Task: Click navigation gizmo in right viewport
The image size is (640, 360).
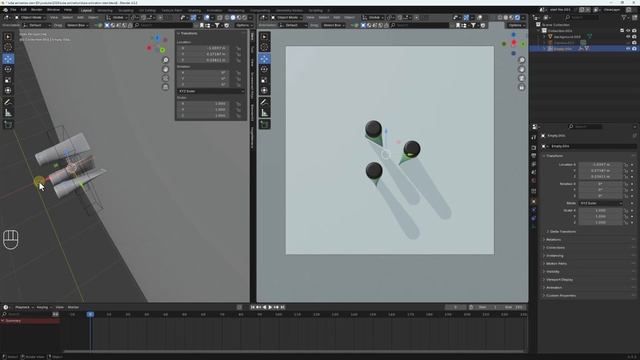Action: 514,43
